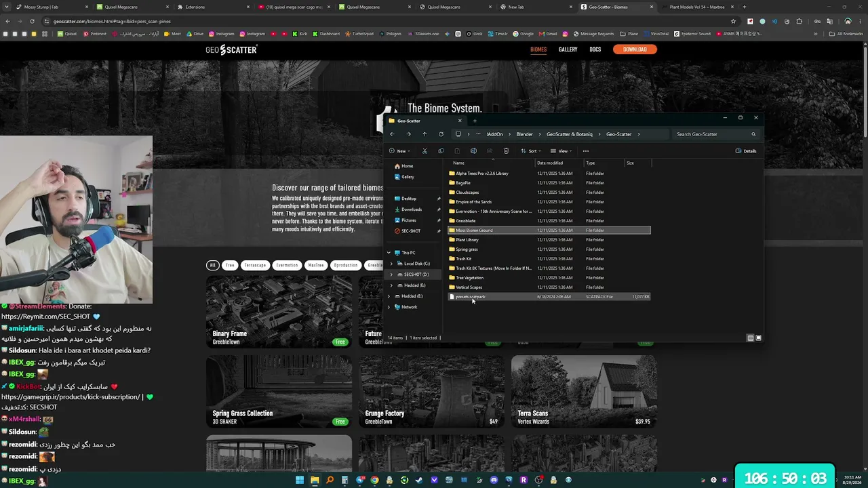Screen dimensions: 868x488
Task: Click the Chrome address bar URL
Action: tap(112, 21)
